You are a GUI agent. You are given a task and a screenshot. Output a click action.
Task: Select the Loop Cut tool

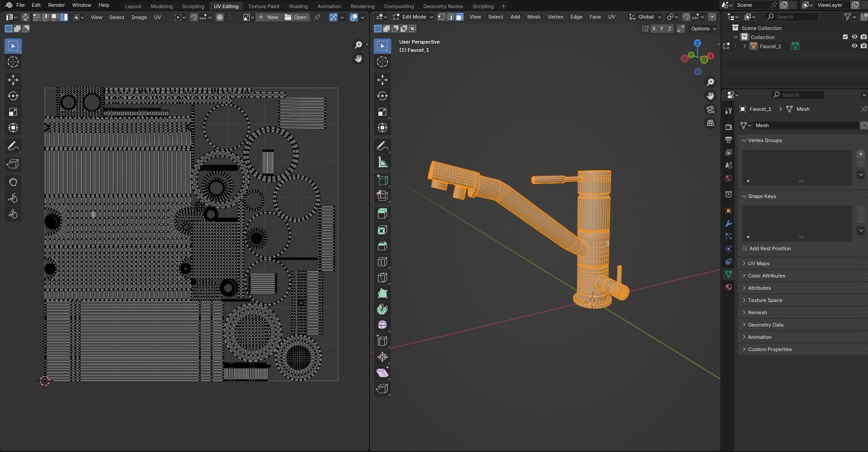382,262
